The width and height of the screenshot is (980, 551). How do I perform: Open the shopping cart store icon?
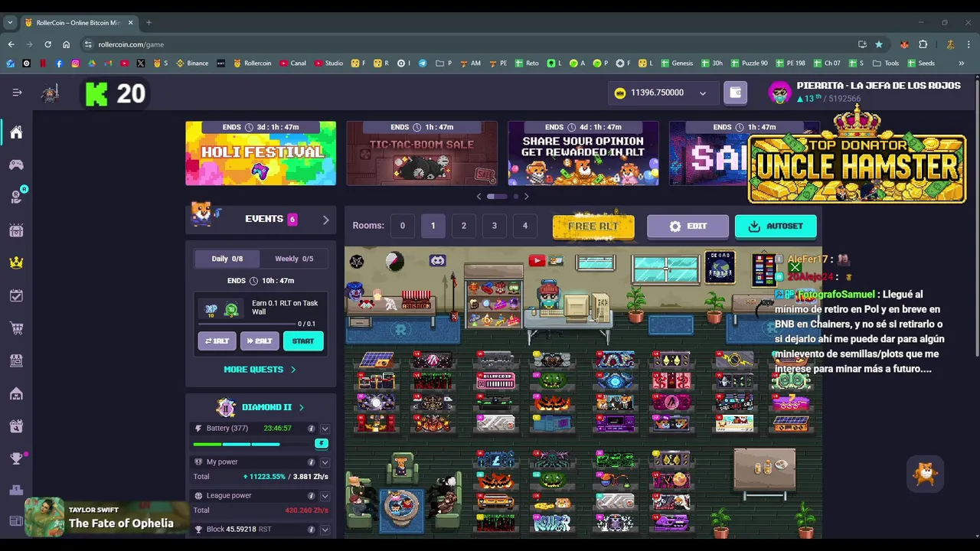(16, 328)
